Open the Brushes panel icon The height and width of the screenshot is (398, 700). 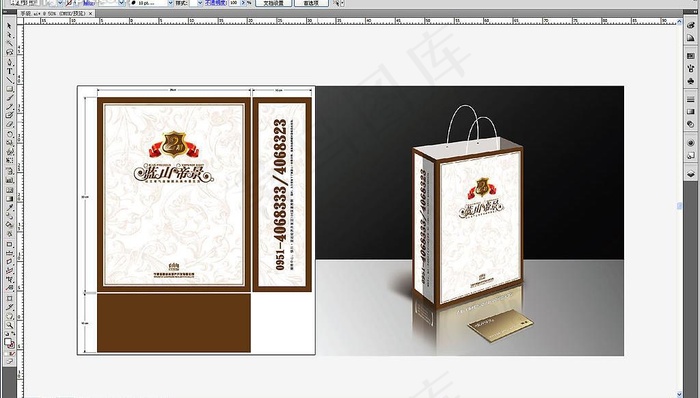click(691, 68)
